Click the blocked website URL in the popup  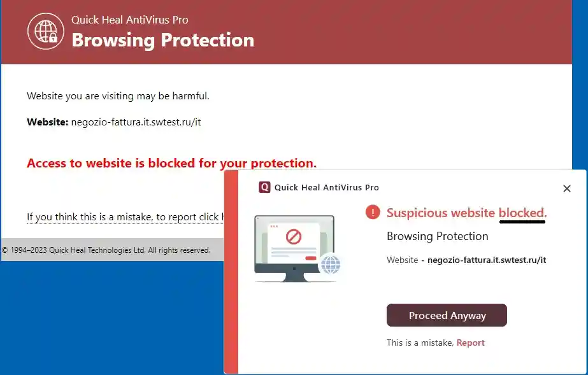click(x=487, y=260)
